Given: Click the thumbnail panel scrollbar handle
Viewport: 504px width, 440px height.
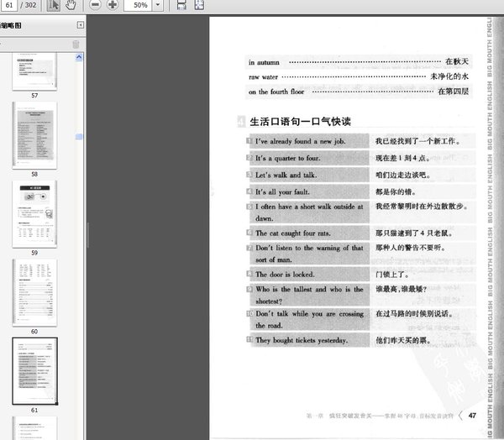Looking at the screenshot, I should tap(79, 137).
